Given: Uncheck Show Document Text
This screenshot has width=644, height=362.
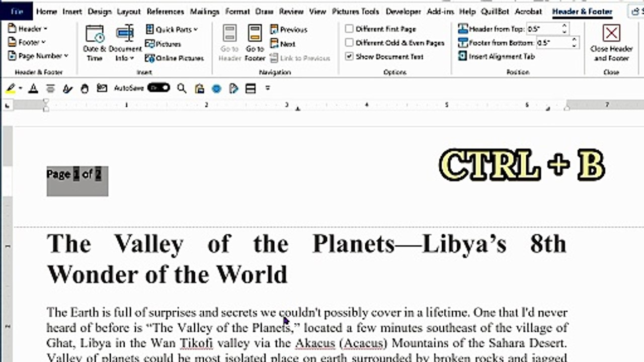Looking at the screenshot, I should point(384,56).
